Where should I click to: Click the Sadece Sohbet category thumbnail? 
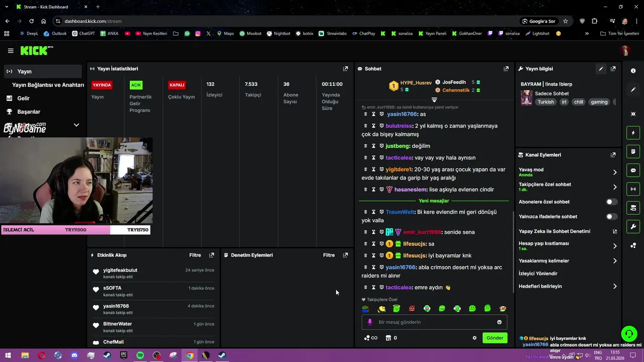(526, 98)
